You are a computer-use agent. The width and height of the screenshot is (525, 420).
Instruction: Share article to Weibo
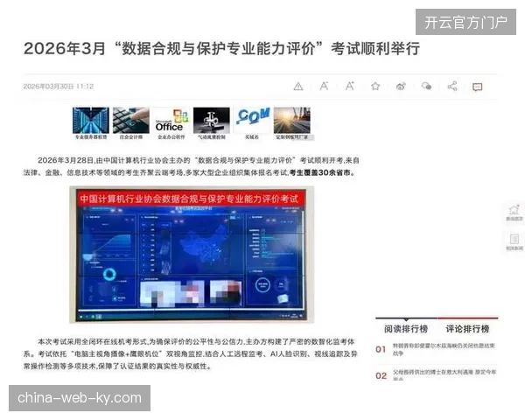coord(401,87)
